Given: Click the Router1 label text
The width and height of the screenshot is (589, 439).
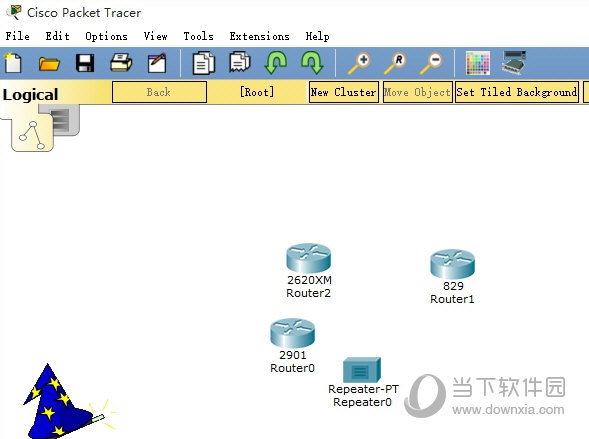Looking at the screenshot, I should pyautogui.click(x=452, y=299).
